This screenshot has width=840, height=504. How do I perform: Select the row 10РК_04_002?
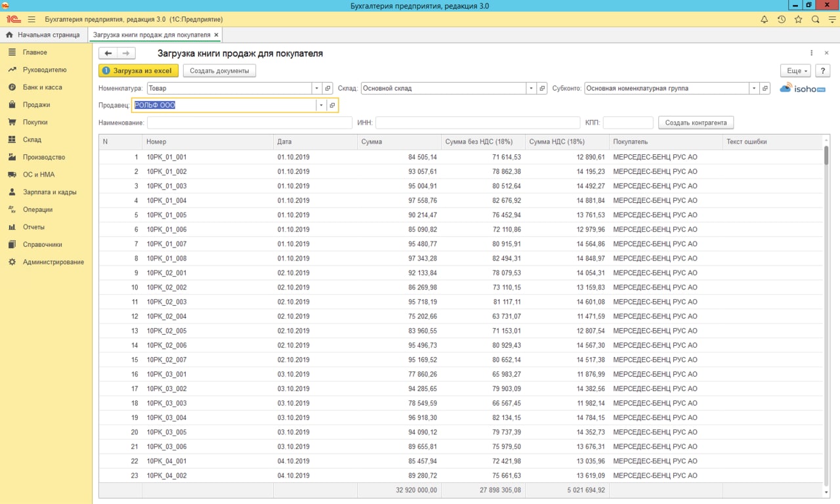(461, 476)
